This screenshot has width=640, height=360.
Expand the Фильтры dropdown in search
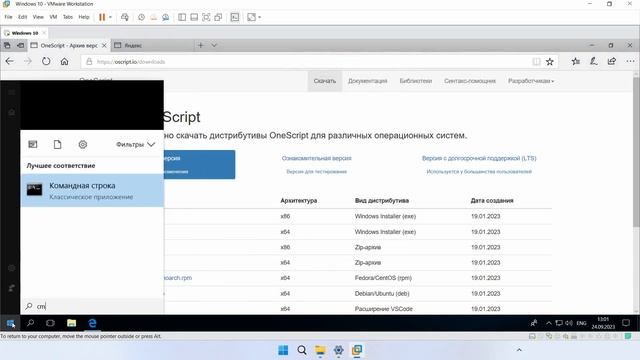click(x=136, y=144)
